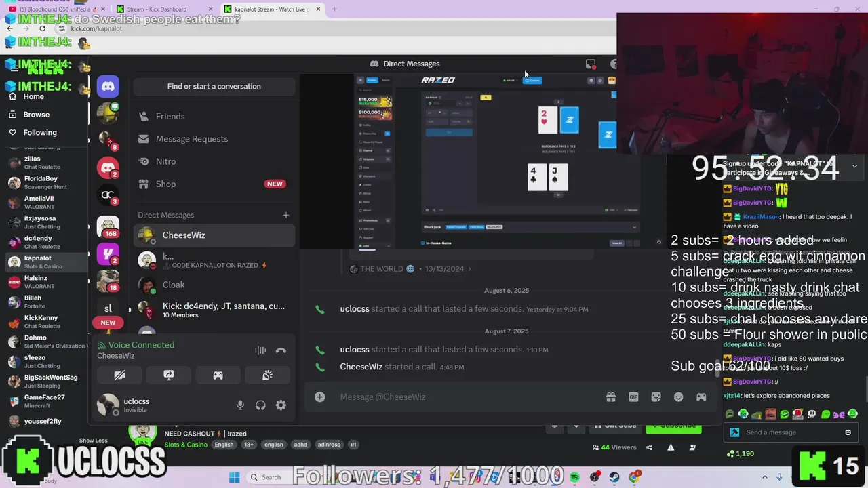Screen dimensions: 868x488
Task: Collapse the Kick chat header chevron
Action: pyautogui.click(x=854, y=166)
